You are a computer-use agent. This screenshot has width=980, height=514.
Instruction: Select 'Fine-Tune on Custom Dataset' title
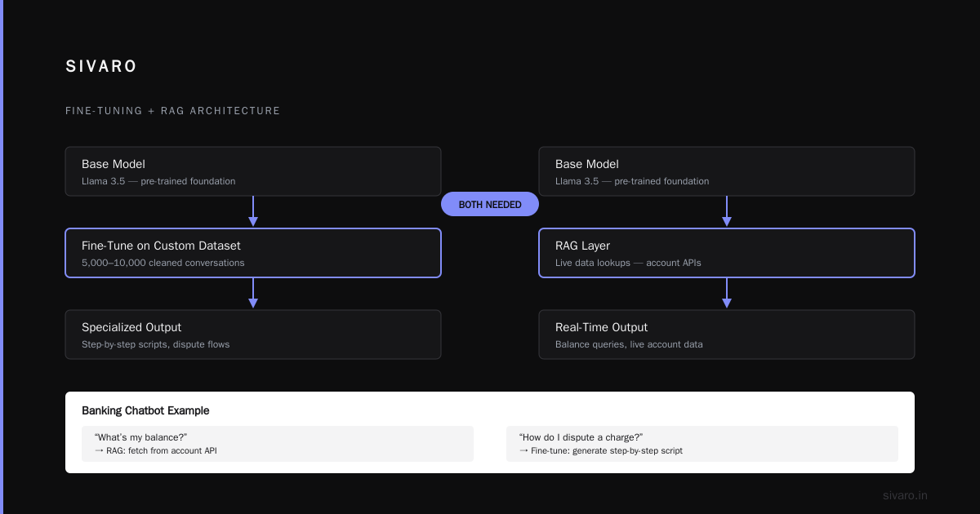click(x=161, y=246)
